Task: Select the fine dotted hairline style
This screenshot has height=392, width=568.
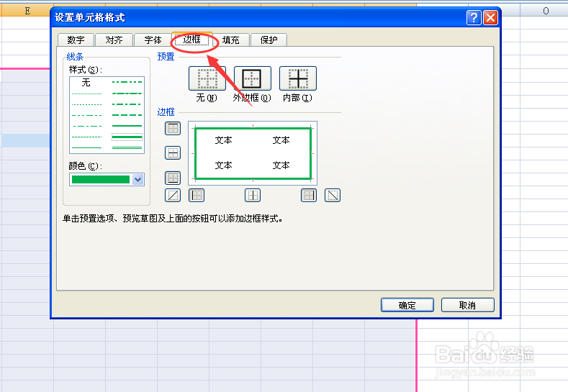Action: [x=87, y=94]
